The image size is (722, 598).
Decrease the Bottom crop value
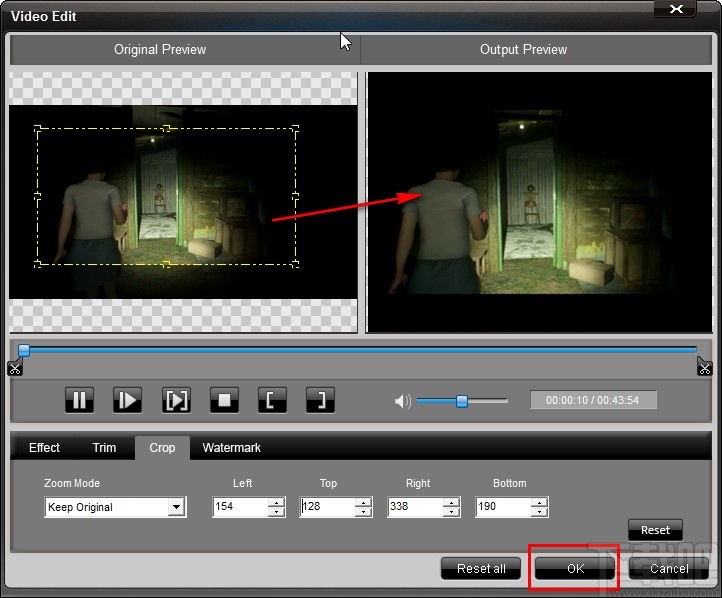point(539,511)
